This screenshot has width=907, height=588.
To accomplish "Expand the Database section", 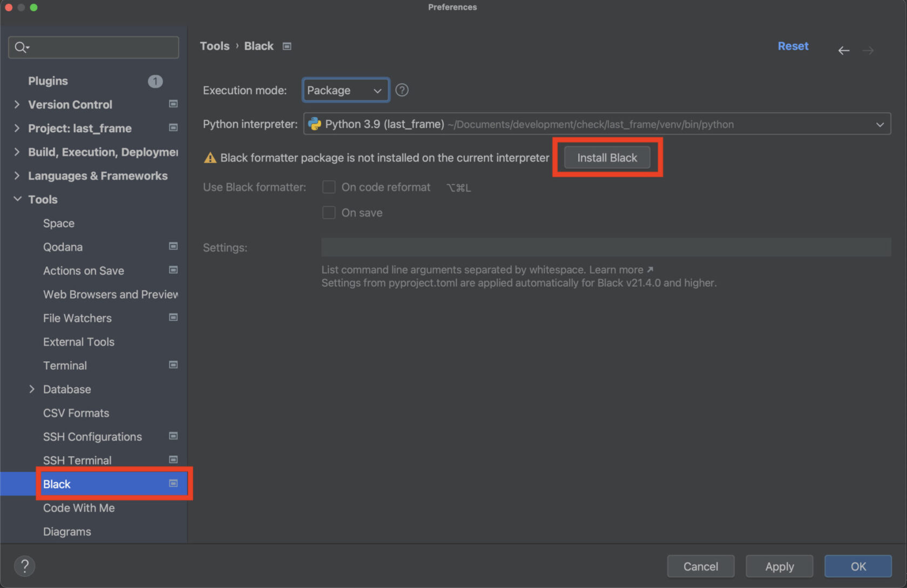I will pyautogui.click(x=32, y=389).
